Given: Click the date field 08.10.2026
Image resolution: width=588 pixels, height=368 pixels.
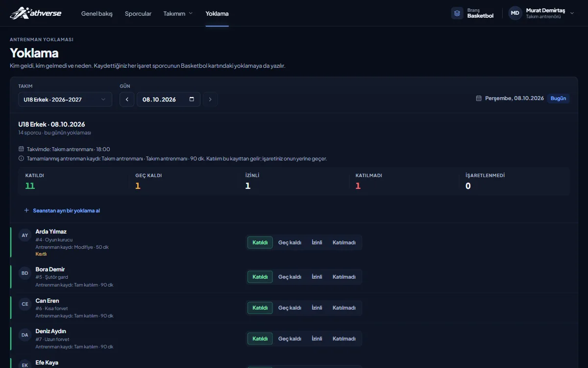Looking at the screenshot, I should tap(169, 99).
